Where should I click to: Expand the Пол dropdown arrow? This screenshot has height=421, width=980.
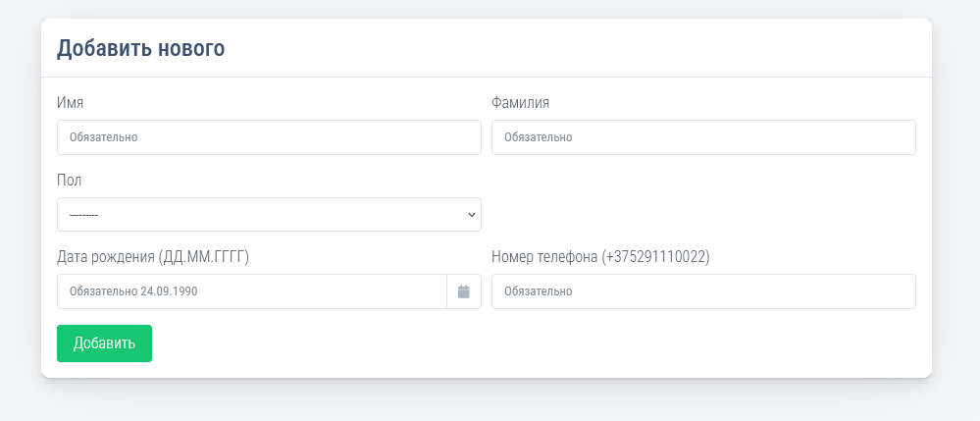click(x=472, y=214)
